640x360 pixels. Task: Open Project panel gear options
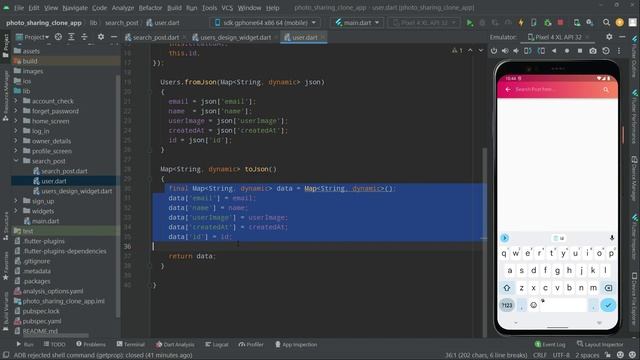click(x=101, y=37)
